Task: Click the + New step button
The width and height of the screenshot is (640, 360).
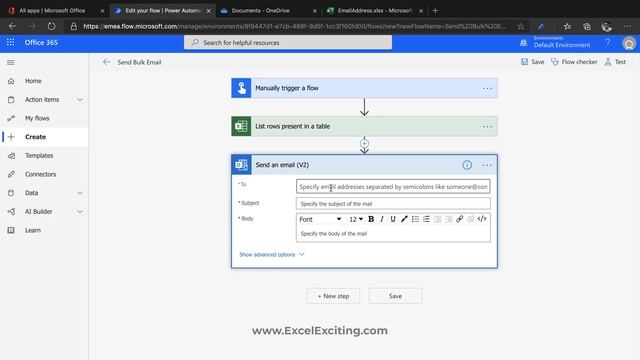Action: (333, 296)
